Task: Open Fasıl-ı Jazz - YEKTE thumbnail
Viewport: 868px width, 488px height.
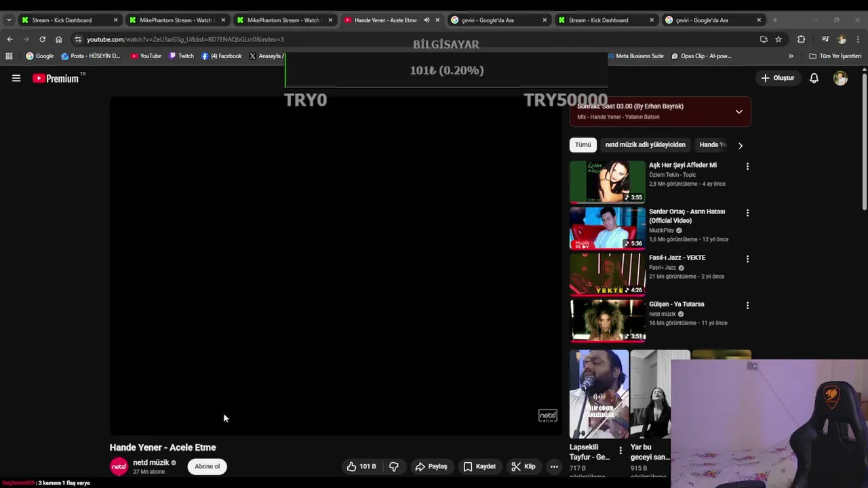Action: click(608, 274)
